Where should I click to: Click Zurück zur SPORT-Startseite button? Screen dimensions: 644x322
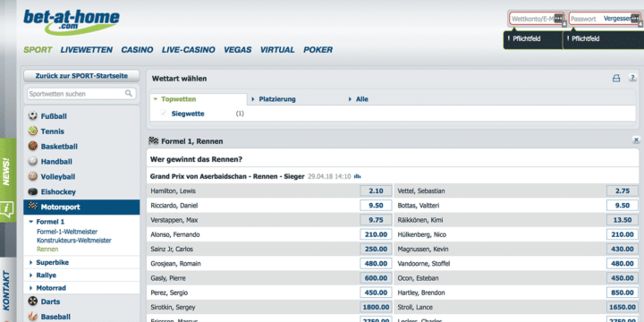pos(81,76)
